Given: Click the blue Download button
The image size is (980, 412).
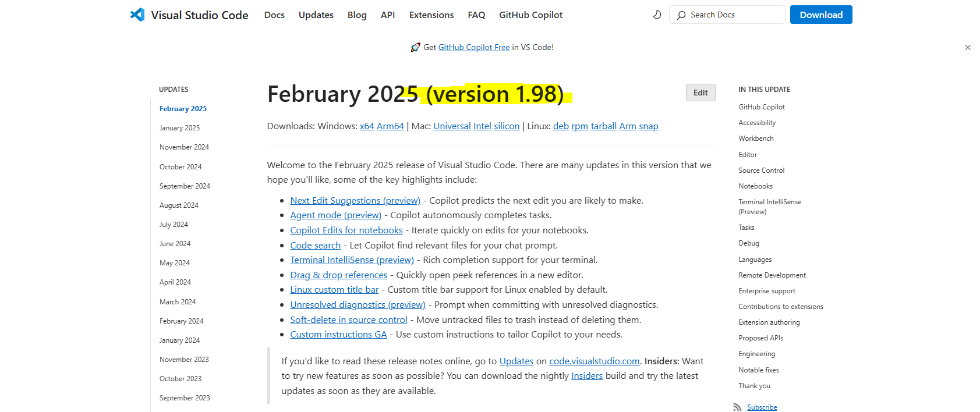Looking at the screenshot, I should coord(821,15).
